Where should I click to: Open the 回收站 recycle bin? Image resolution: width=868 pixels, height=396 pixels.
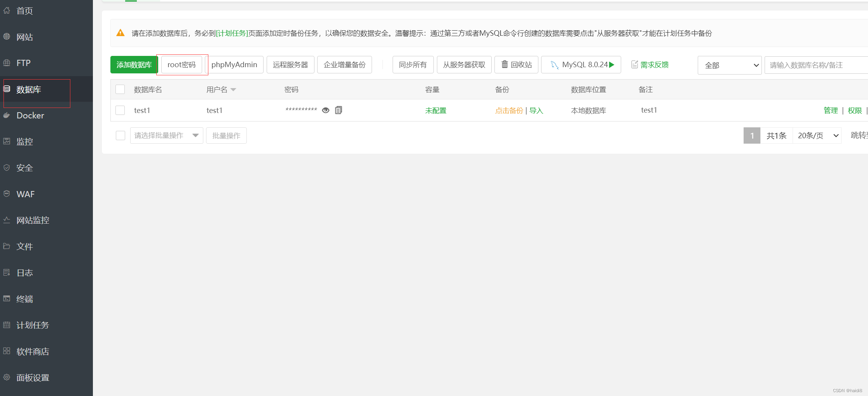click(x=516, y=65)
